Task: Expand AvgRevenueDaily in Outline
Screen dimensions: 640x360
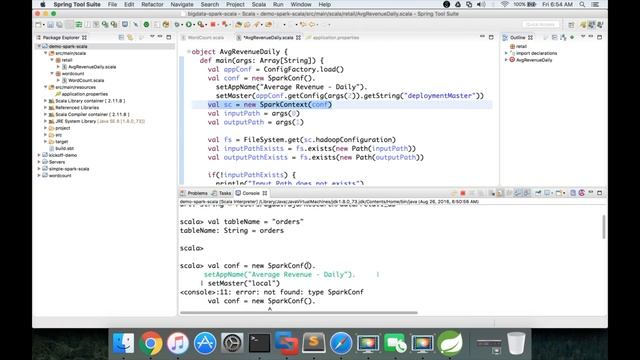Action: pos(507,60)
